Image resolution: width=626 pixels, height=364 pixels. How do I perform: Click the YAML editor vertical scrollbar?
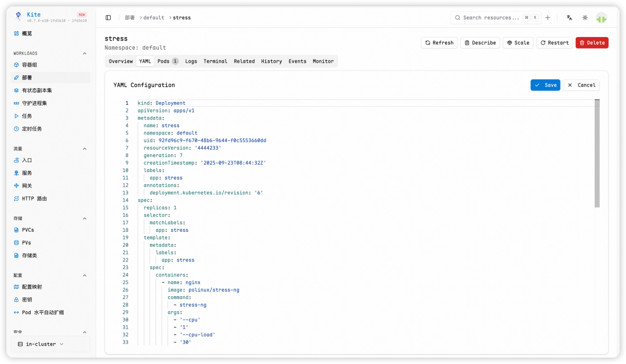point(597,154)
